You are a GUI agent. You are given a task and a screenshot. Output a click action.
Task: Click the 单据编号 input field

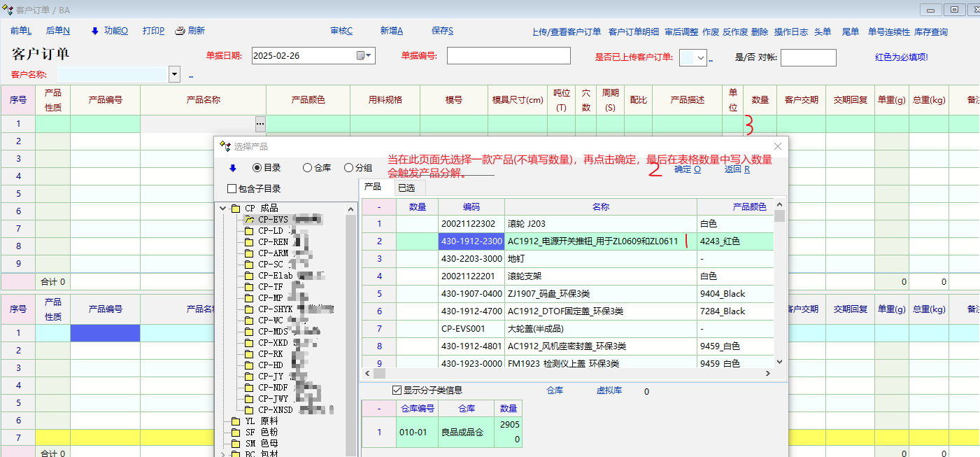click(509, 56)
